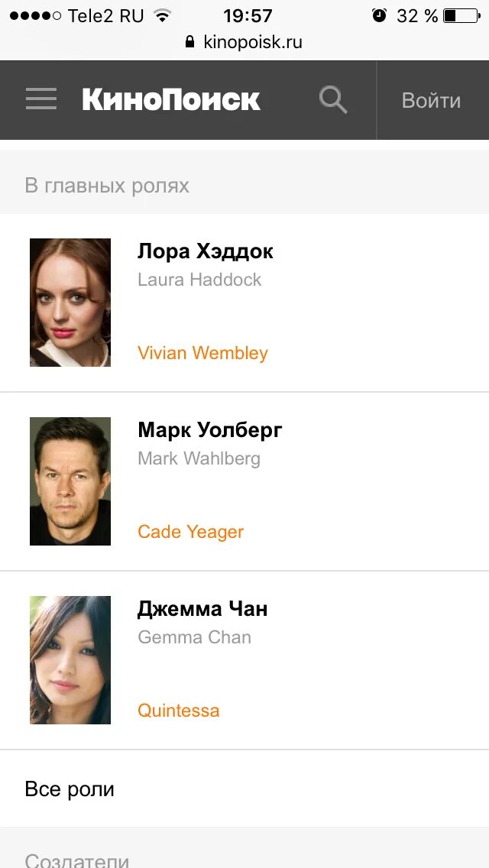Click the Quintessa role link

178,711
